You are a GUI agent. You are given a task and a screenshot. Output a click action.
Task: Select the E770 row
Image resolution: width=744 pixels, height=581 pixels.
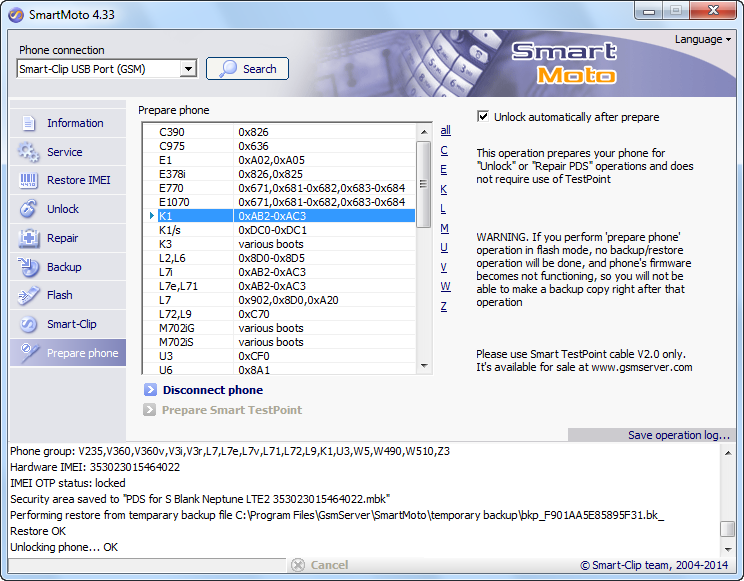280,188
